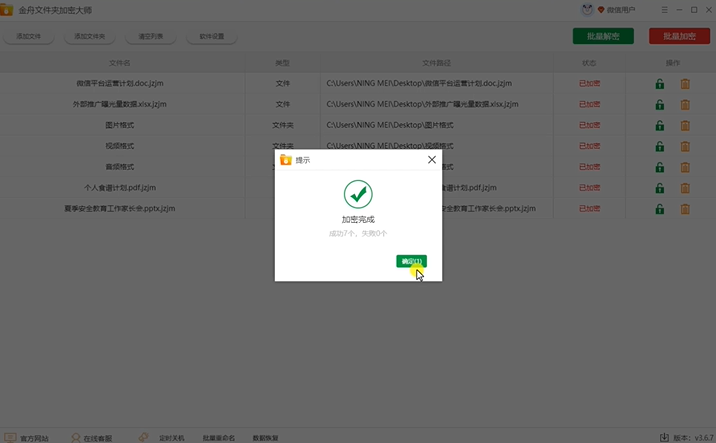Select the file name 个人食谱计划.pdf.jzjm

pos(120,188)
